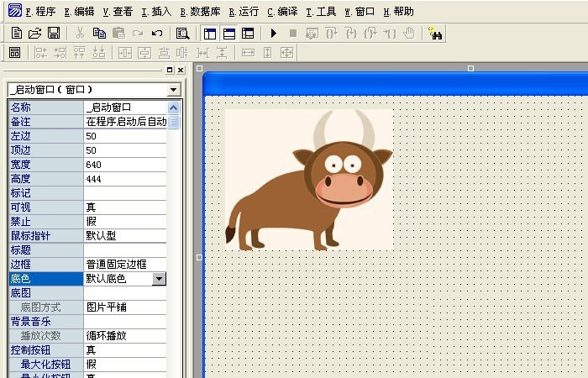
Task: Click the center vertically in window icon
Action: click(x=144, y=52)
